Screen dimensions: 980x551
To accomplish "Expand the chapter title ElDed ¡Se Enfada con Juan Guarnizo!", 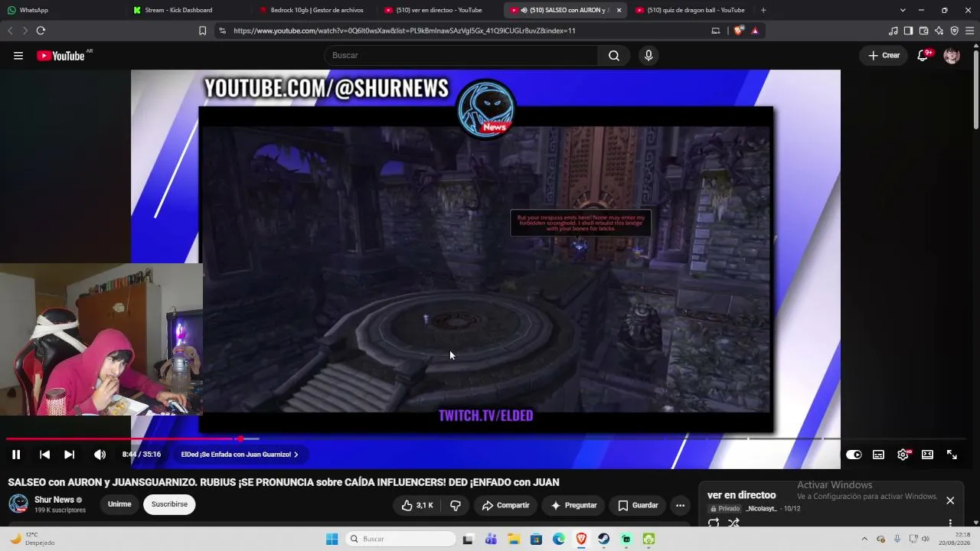I will coord(240,455).
